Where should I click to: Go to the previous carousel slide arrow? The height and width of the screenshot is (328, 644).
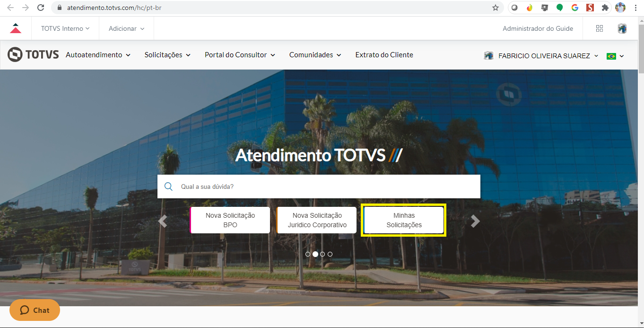(x=163, y=221)
